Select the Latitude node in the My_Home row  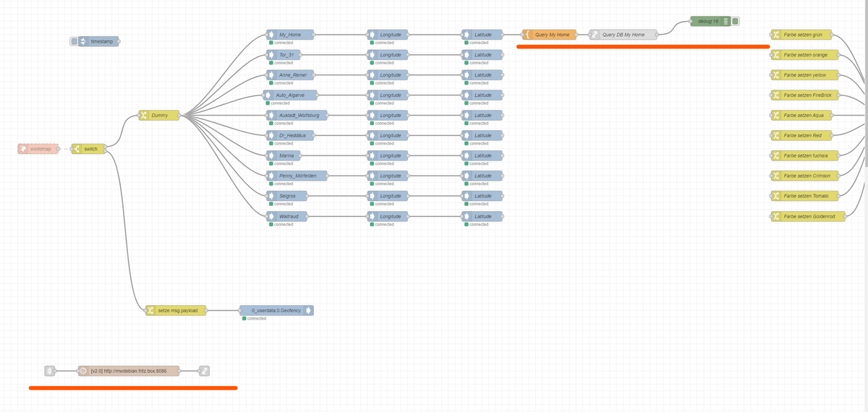coord(482,35)
